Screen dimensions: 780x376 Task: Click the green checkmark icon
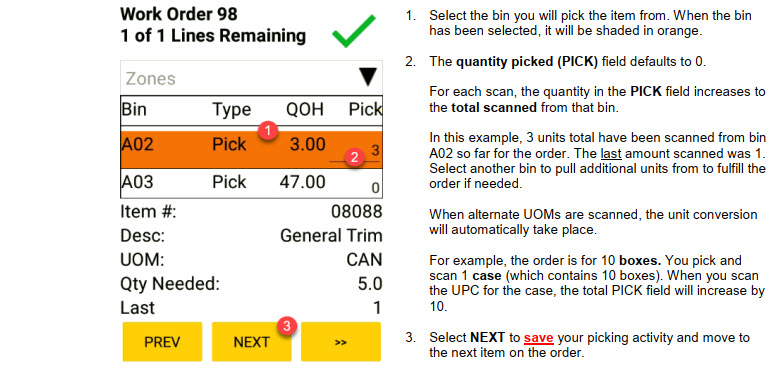tap(354, 31)
